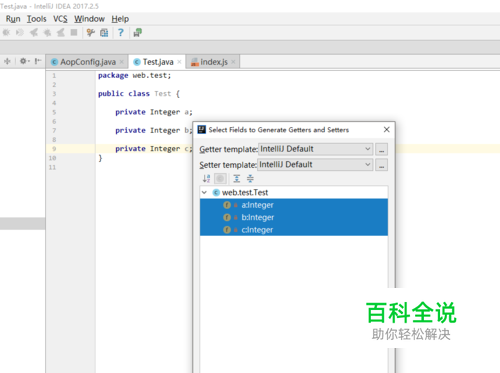Click line number 10 in the gutter
Viewport: 500px width, 373px height.
pyautogui.click(x=52, y=158)
